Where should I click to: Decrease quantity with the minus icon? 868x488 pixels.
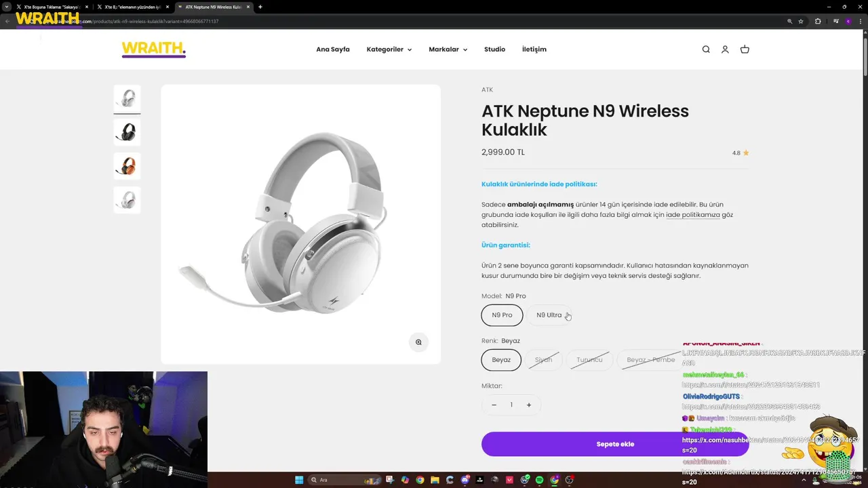click(x=494, y=405)
